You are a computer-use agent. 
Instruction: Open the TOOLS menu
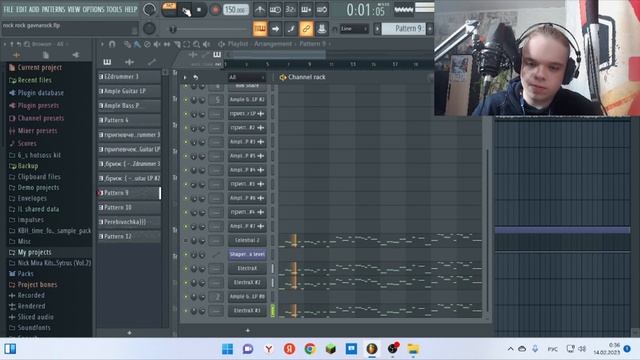(114, 9)
